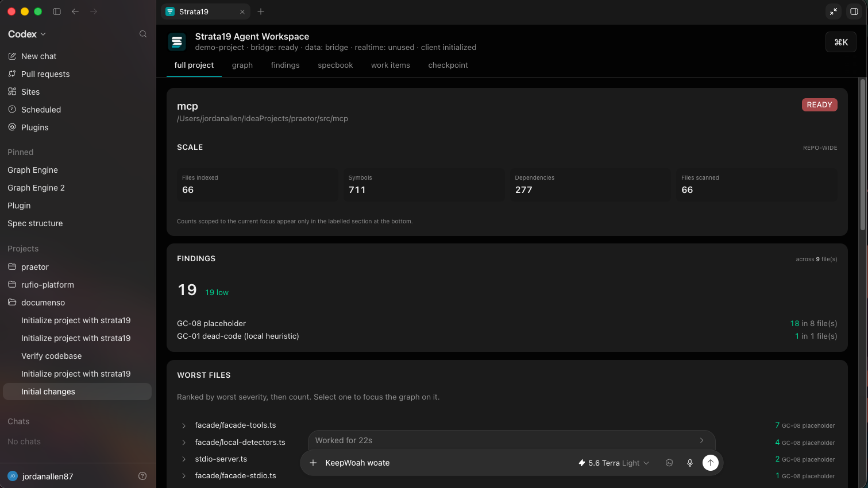
Task: Select the Strata19 browser tab
Action: click(206, 11)
